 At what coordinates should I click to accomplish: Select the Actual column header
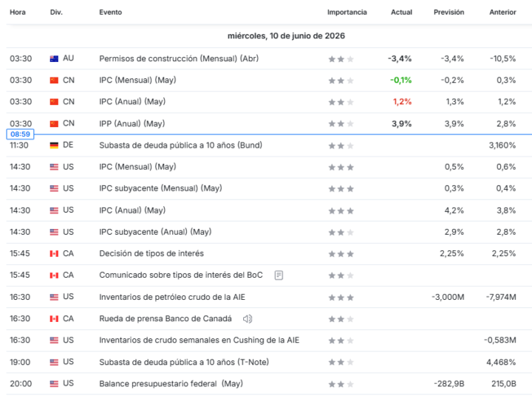tap(401, 13)
